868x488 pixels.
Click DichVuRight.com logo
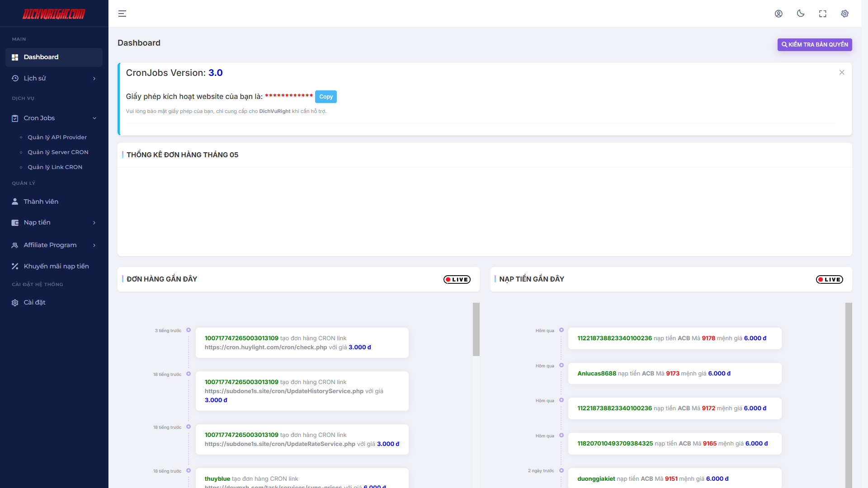click(54, 14)
